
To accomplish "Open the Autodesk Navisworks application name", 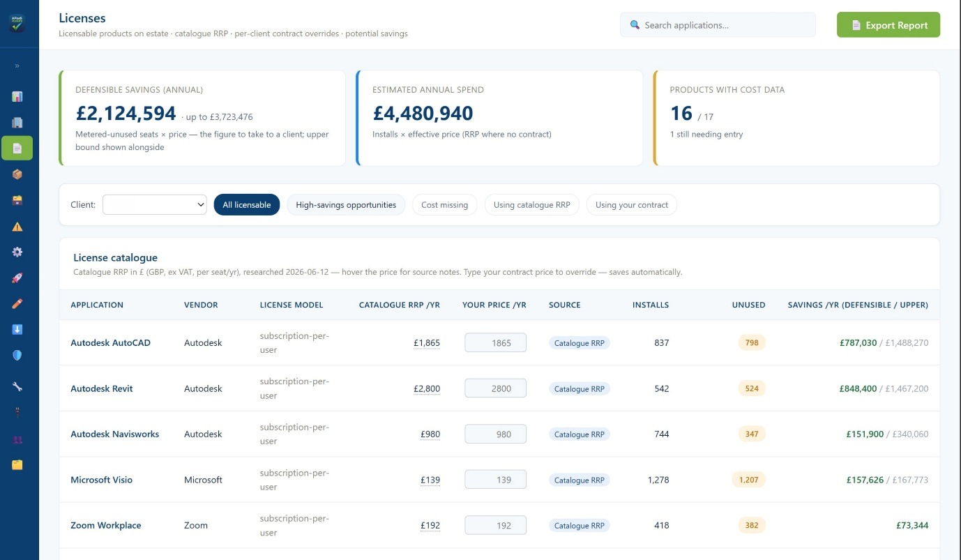I will point(115,434).
